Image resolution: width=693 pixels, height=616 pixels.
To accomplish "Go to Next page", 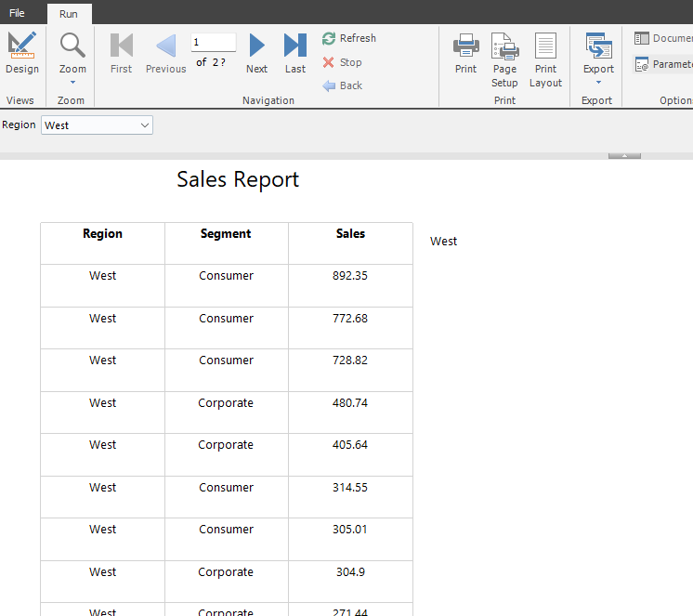I will click(256, 52).
